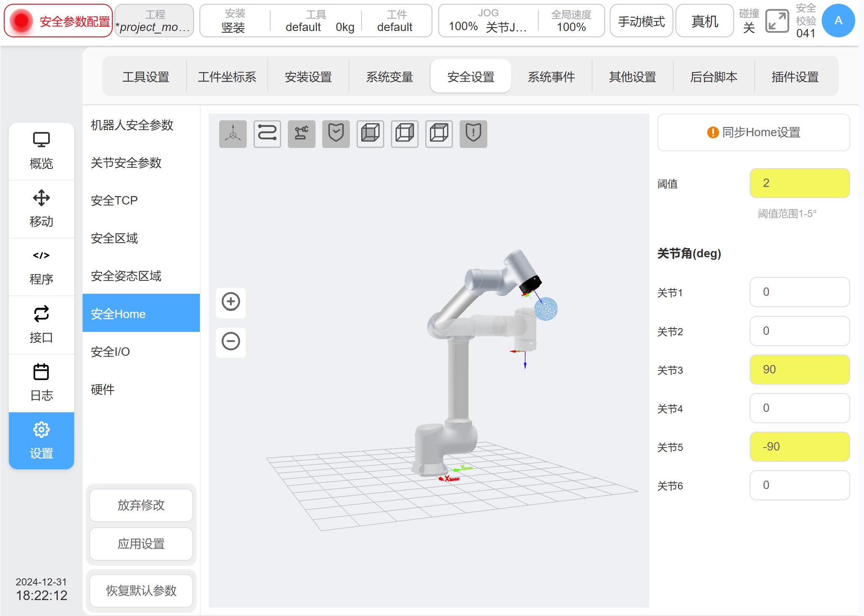Toggle robot arm model display icon

click(x=301, y=134)
